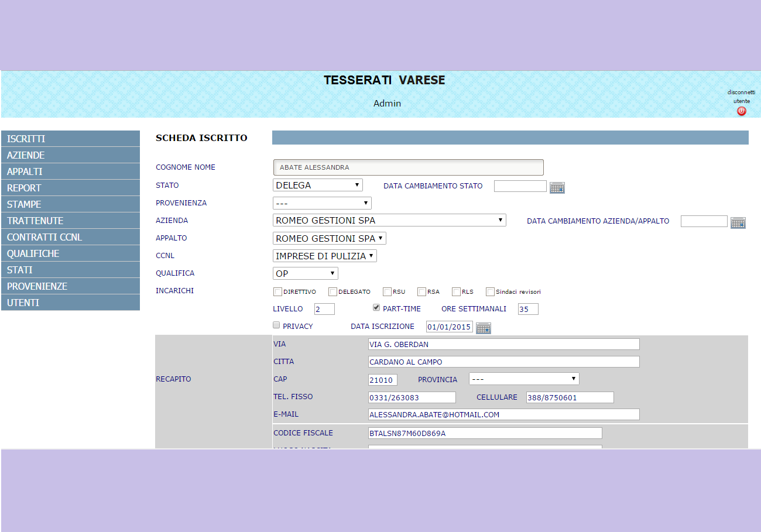Click the CODICE FISCALE field

pyautogui.click(x=485, y=433)
